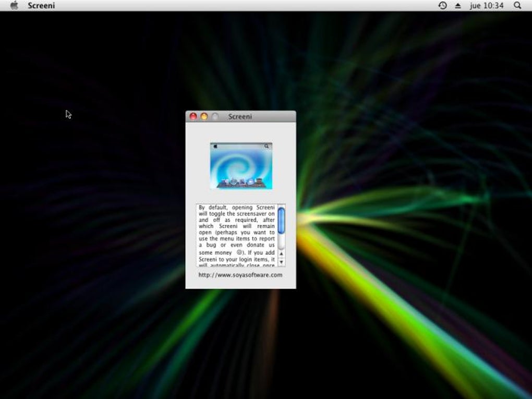The width and height of the screenshot is (532, 399).
Task: Click the Time Machine menu bar icon
Action: 442,5
